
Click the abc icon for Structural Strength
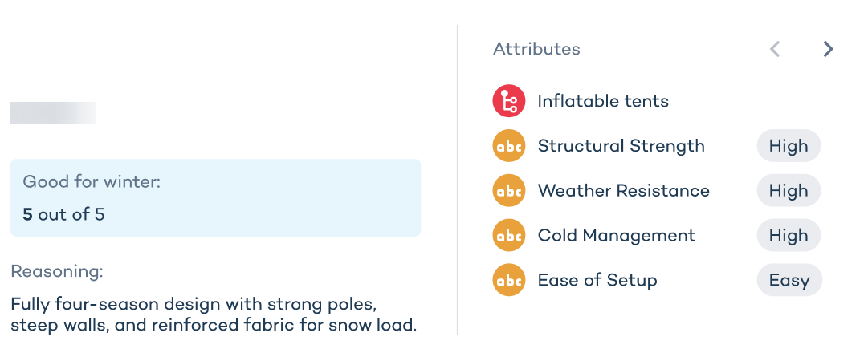pos(508,146)
